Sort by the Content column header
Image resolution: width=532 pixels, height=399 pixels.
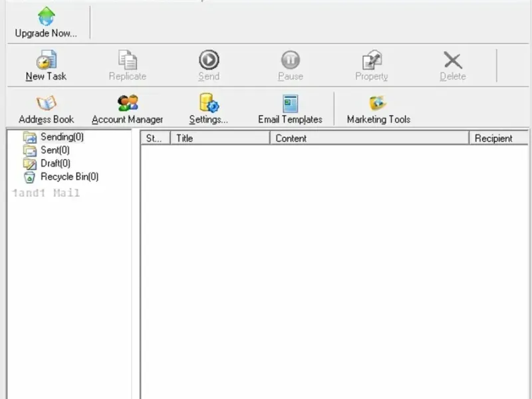point(370,138)
